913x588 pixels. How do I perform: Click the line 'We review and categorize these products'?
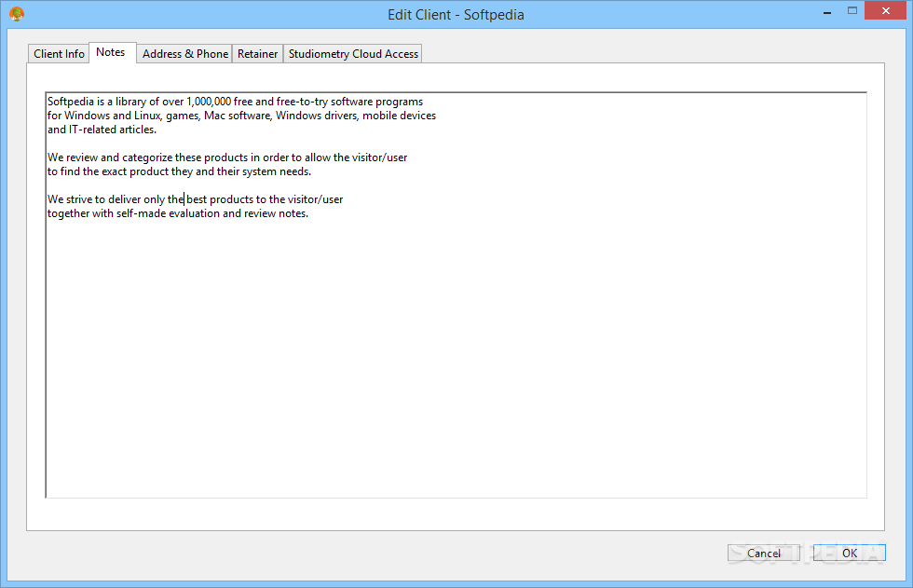pyautogui.click(x=227, y=157)
